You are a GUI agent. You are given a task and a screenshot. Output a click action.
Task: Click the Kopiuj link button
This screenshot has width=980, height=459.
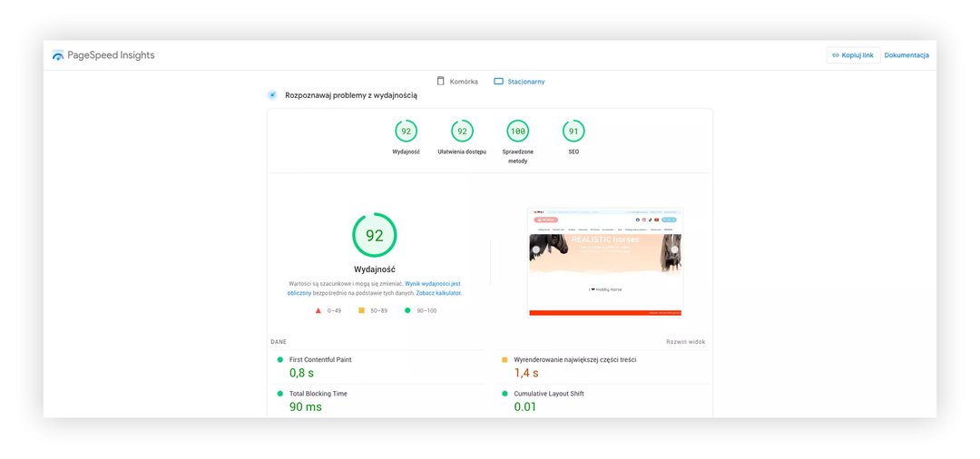point(853,55)
